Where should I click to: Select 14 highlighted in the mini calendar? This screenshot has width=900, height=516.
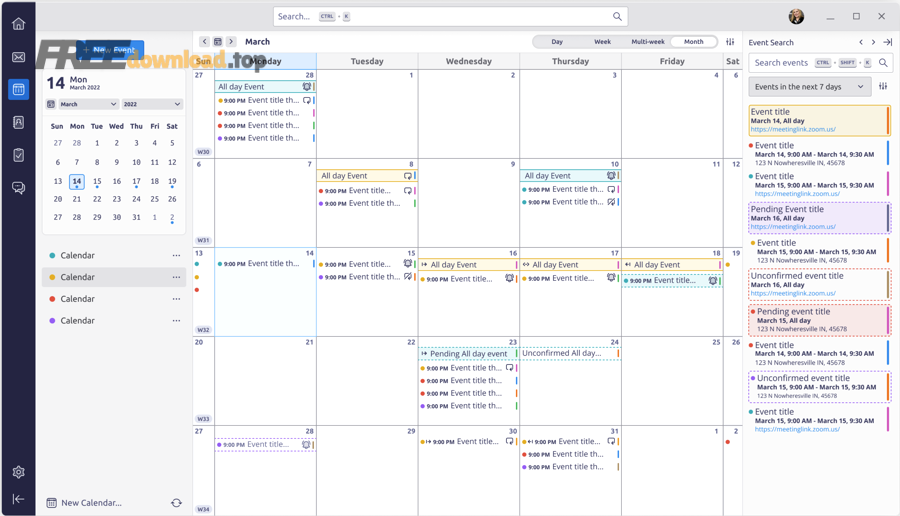[77, 181]
